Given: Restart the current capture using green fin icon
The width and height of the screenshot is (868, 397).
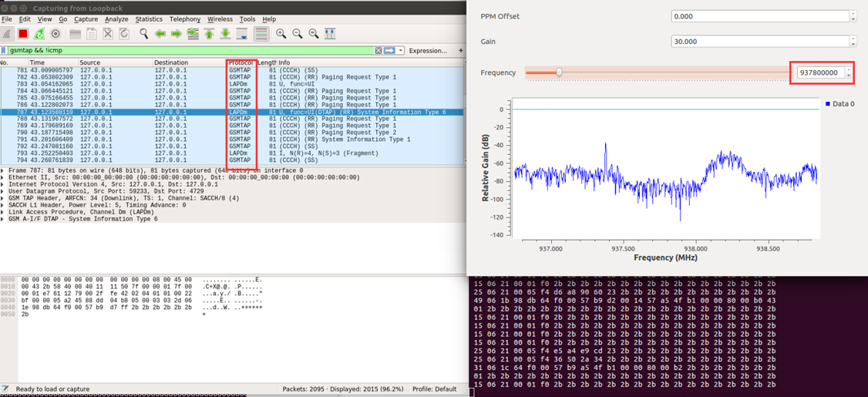Looking at the screenshot, I should tap(39, 34).
